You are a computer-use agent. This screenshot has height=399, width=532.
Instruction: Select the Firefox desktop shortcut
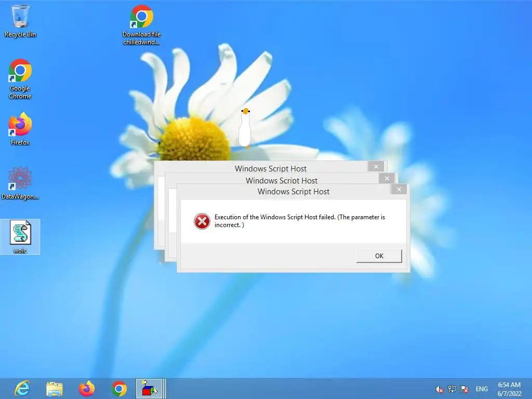20,129
